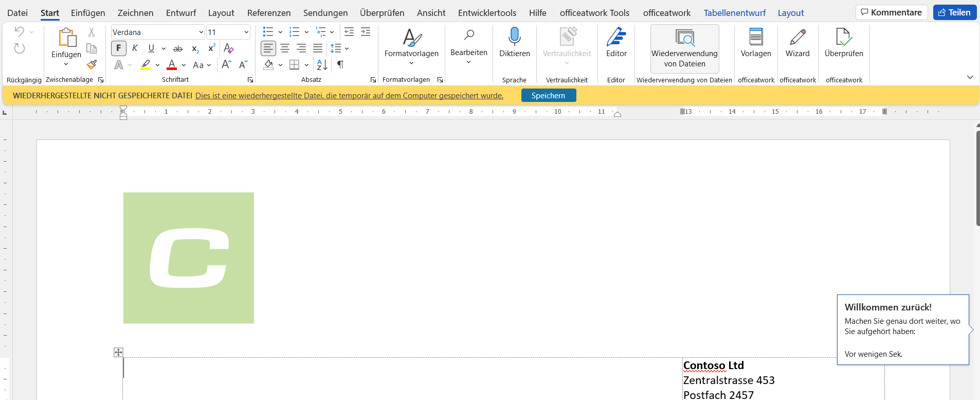Switch to the officeatwork Tools tab
Image resolution: width=980 pixels, height=400 pixels.
tap(594, 13)
